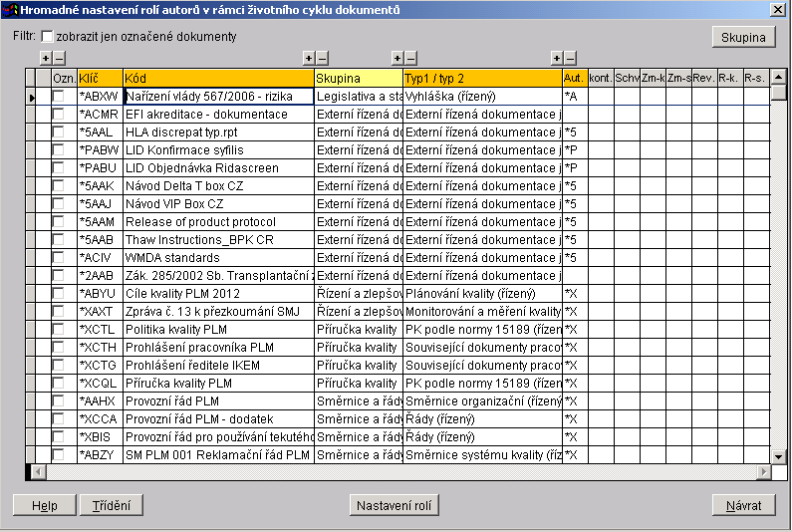Click the minus button above the Klíč column

coord(59,59)
